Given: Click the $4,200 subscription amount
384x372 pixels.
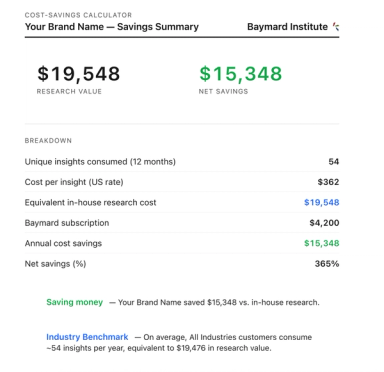Looking at the screenshot, I should (x=324, y=223).
